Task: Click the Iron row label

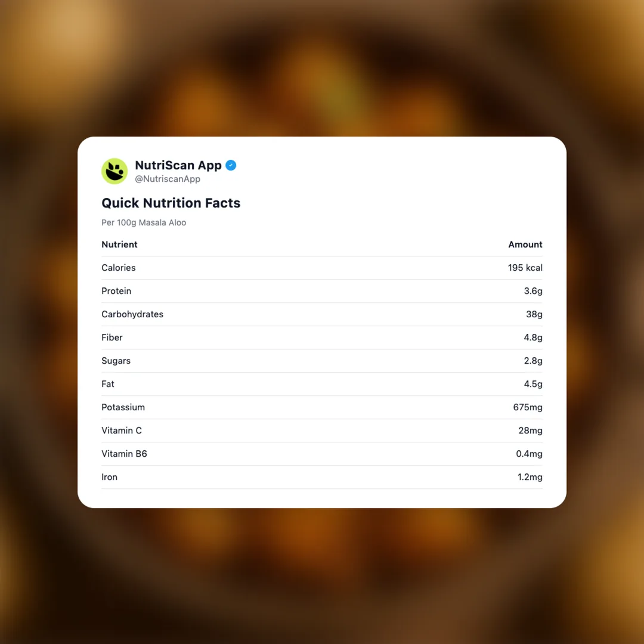Action: pos(109,477)
